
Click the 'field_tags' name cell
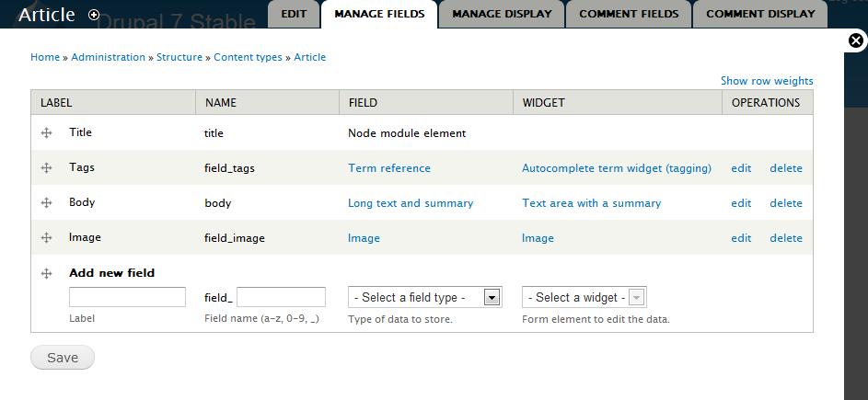click(230, 168)
